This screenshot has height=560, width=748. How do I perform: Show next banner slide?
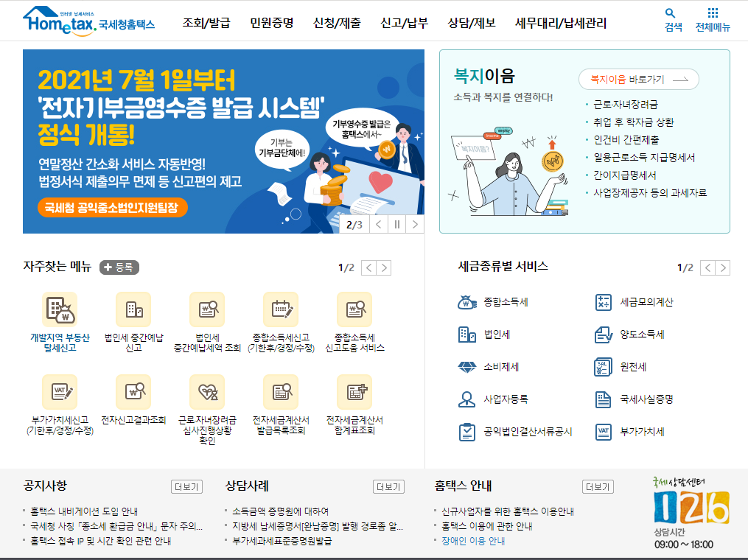[x=415, y=225]
